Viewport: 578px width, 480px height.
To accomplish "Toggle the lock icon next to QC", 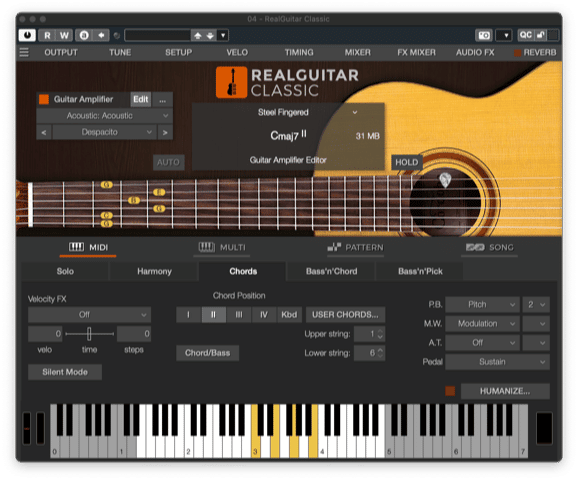I will 541,35.
